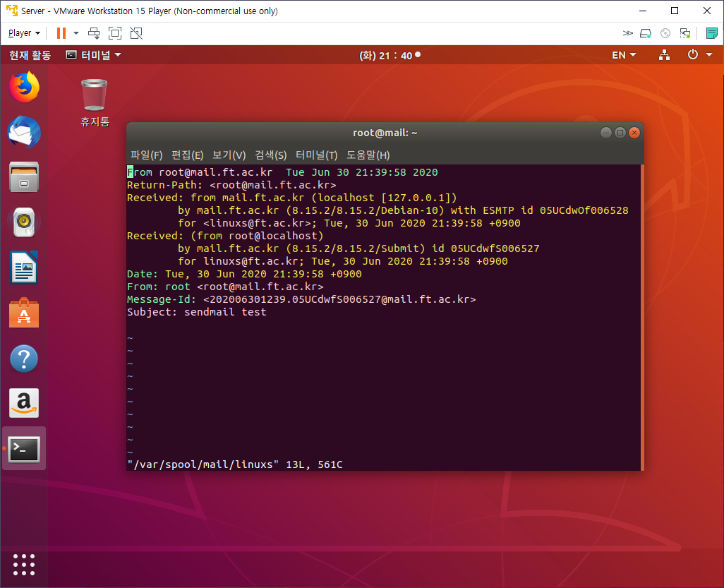The image size is (724, 588).
Task: Open the 보기(V) menu
Action: coord(229,155)
